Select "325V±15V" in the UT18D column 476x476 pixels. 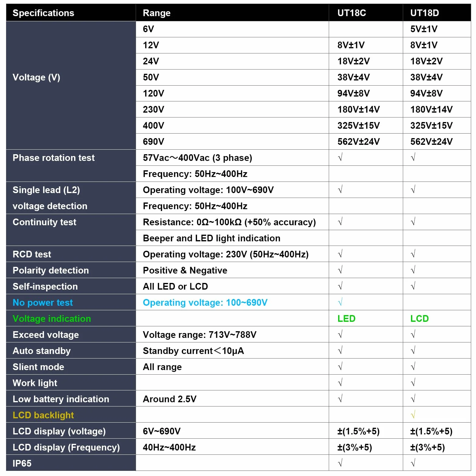[x=431, y=126]
